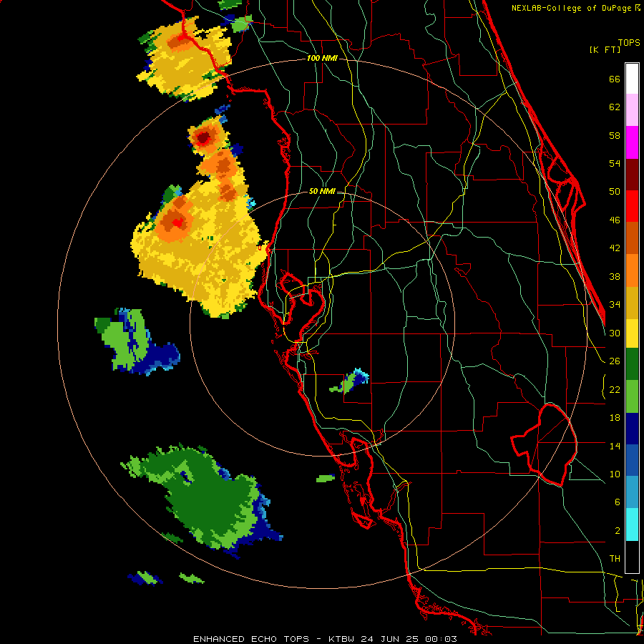Click the 100 NMI range ring label
644x644 pixels.
click(x=322, y=58)
